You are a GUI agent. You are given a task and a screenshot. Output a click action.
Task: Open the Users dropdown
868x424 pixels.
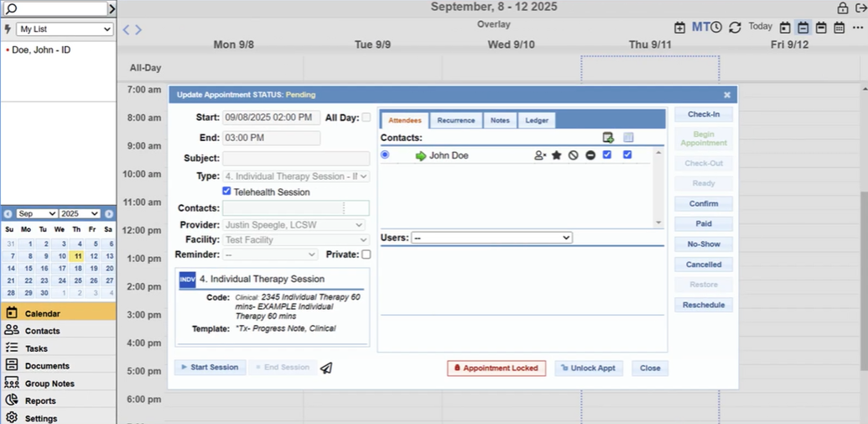(491, 238)
